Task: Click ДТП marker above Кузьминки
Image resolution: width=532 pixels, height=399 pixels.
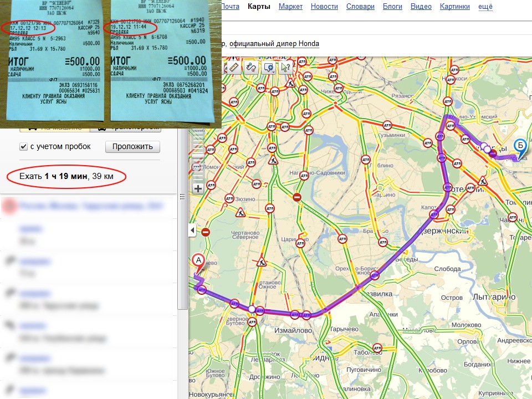Action: pyautogui.click(x=387, y=125)
